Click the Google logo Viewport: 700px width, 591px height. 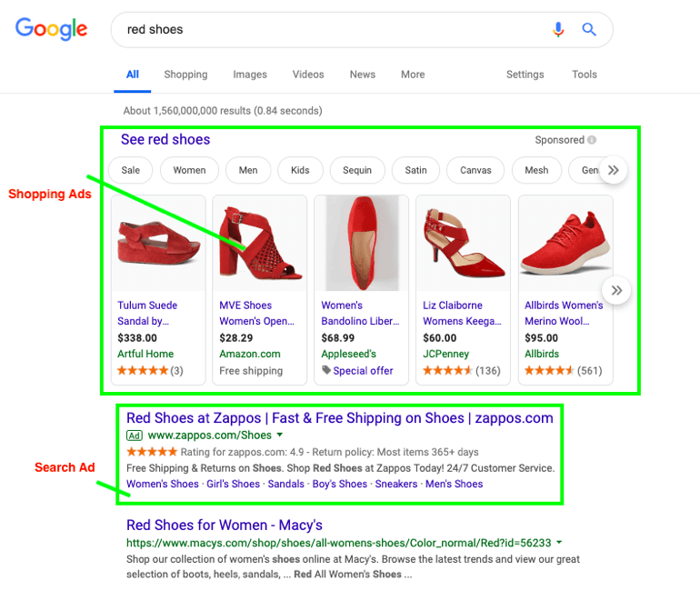[x=51, y=29]
